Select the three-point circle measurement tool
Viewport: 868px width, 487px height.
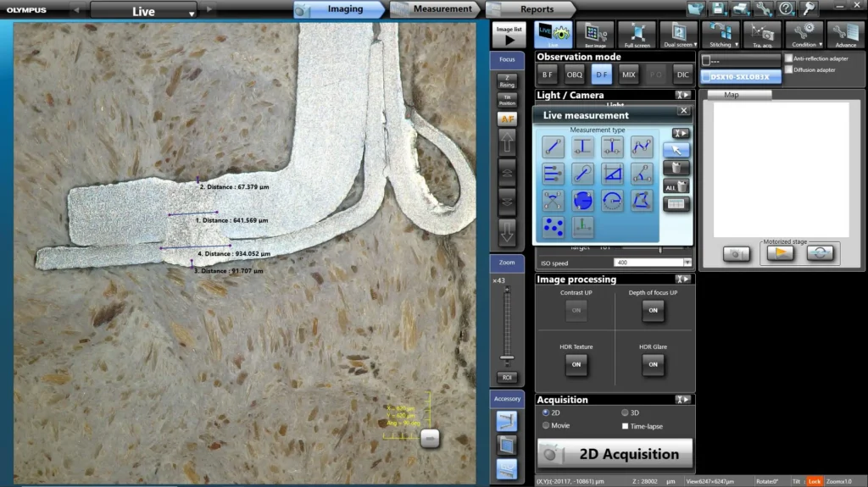pyautogui.click(x=582, y=201)
